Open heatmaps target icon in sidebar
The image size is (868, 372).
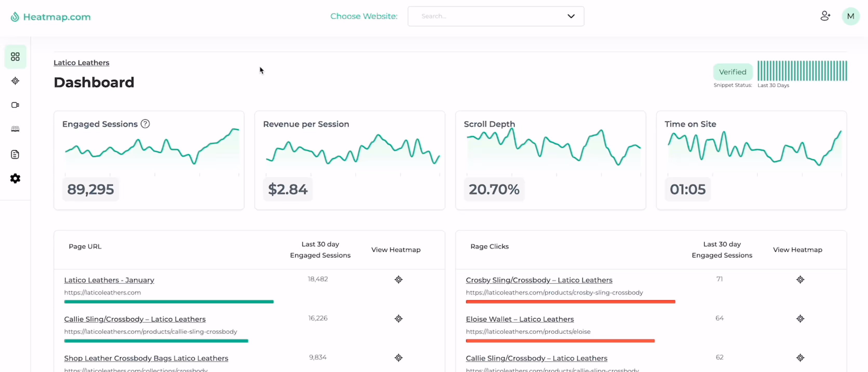click(x=15, y=81)
